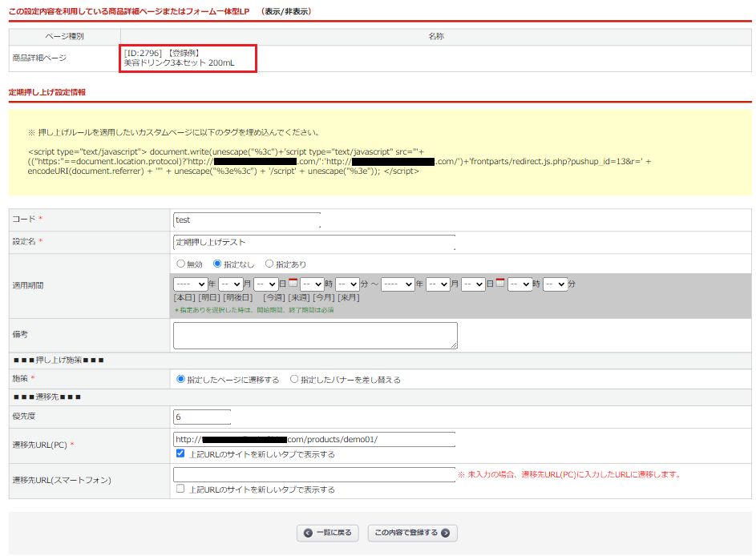
Task: Open the start month dropdown
Action: (x=230, y=284)
